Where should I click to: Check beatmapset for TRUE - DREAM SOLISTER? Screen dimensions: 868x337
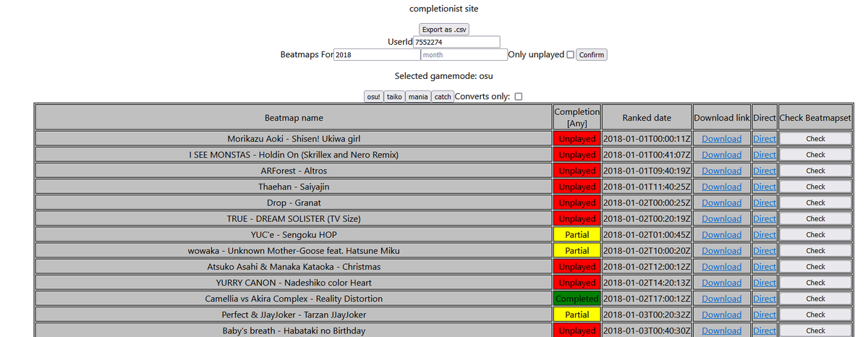pos(816,218)
